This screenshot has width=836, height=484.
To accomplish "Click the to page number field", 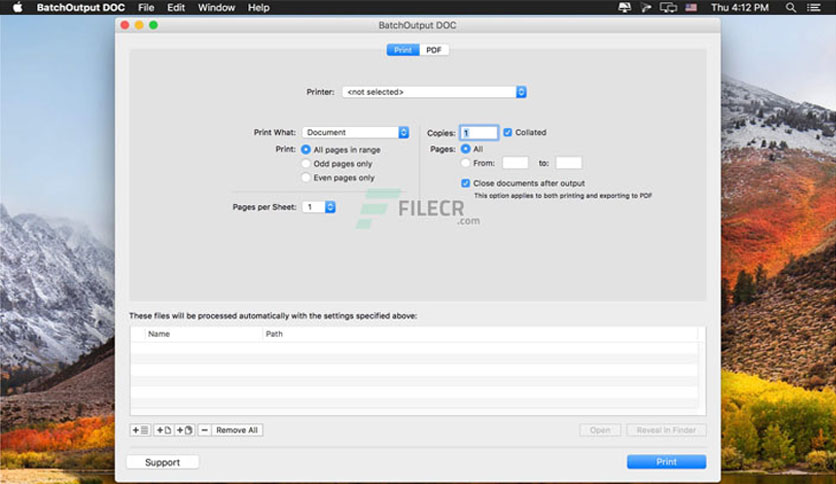I will pyautogui.click(x=568, y=163).
